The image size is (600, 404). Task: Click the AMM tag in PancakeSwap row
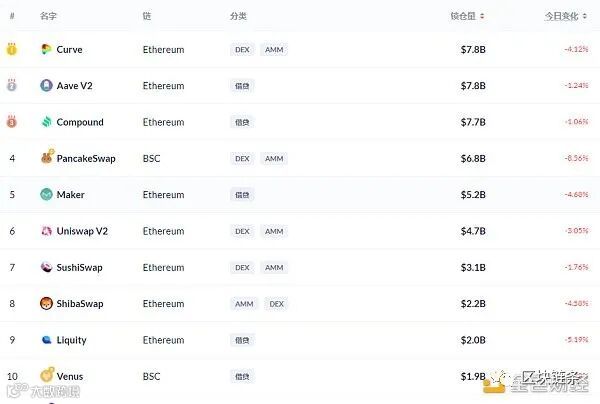274,158
